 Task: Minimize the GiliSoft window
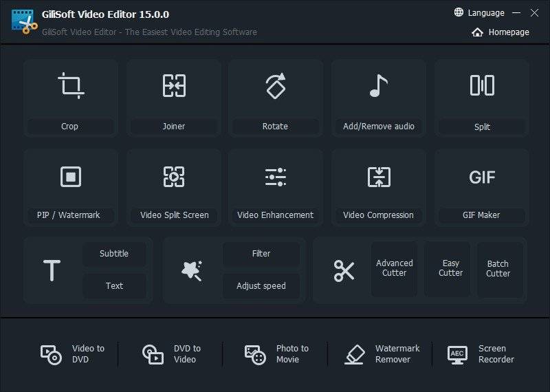tap(516, 13)
